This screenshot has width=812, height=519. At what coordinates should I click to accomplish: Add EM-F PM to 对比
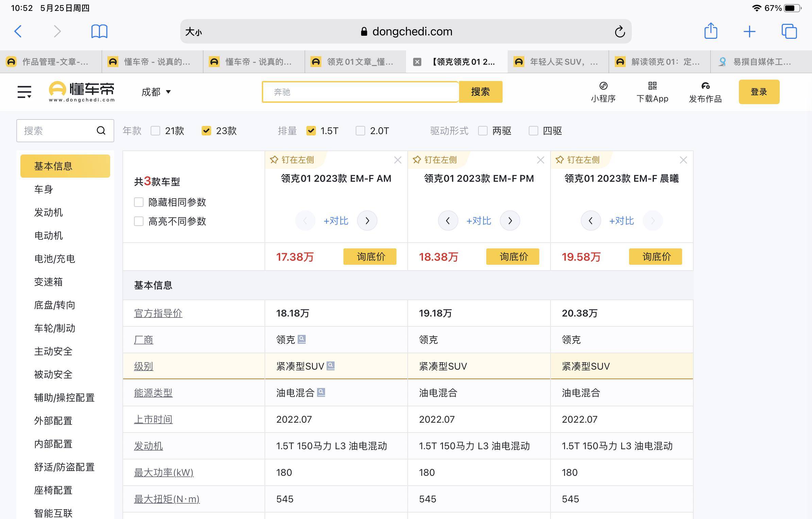(479, 221)
